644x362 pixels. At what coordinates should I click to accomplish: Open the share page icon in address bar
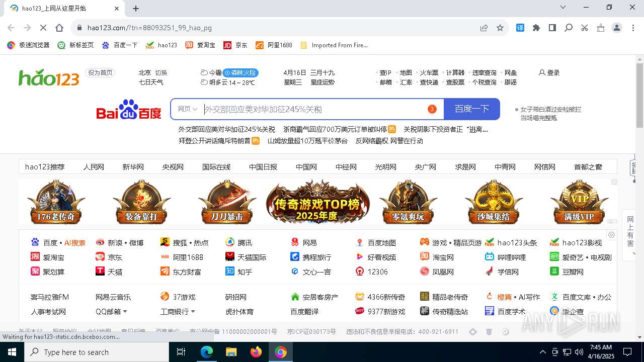click(484, 28)
